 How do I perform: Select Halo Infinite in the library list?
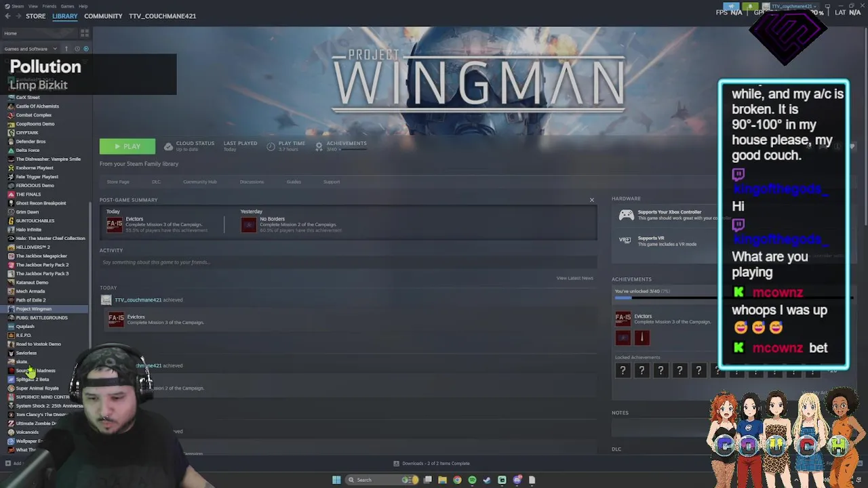(x=28, y=230)
